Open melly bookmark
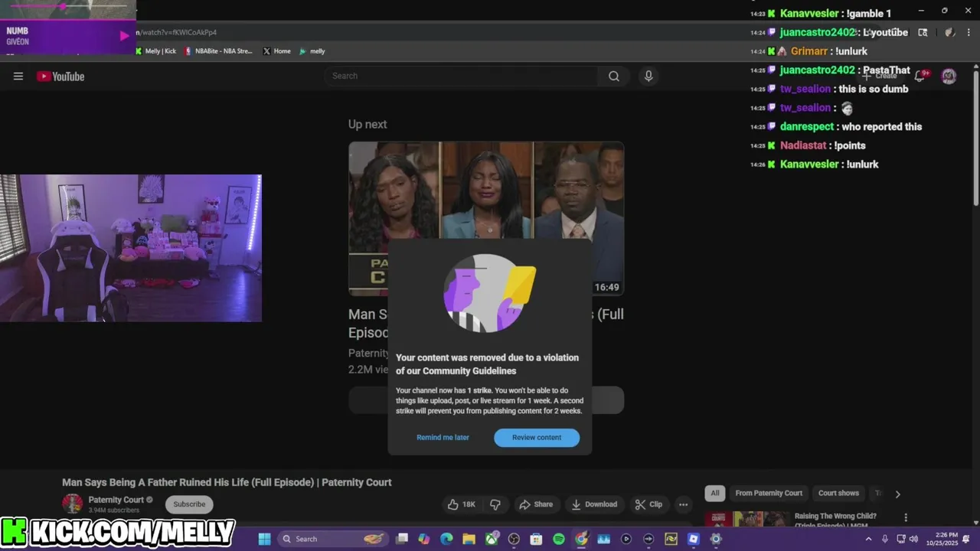980x551 pixels. (312, 51)
